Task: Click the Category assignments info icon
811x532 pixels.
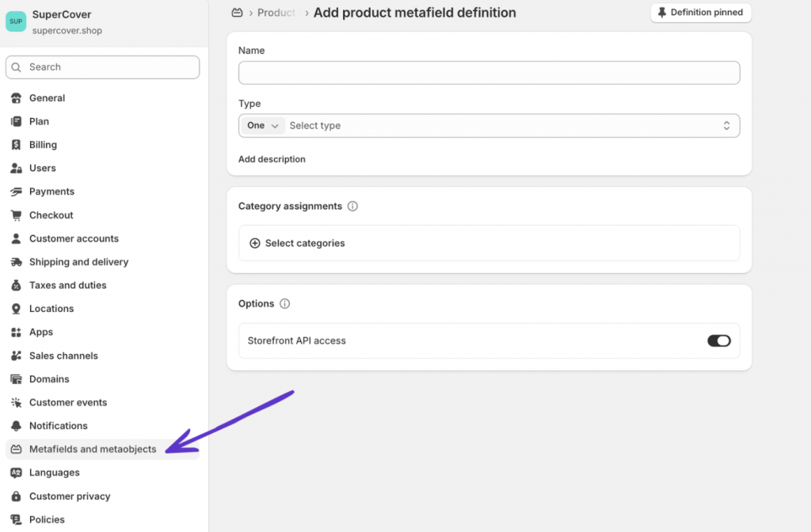Action: pos(353,206)
